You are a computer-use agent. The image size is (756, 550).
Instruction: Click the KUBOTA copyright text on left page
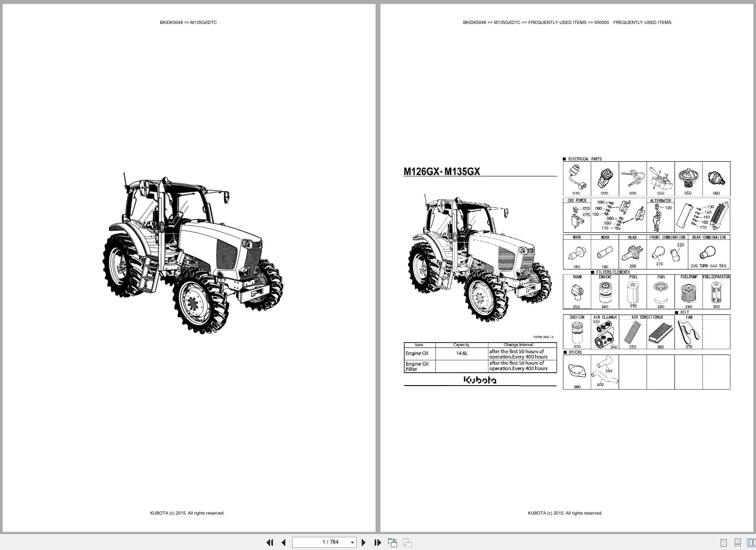point(187,513)
